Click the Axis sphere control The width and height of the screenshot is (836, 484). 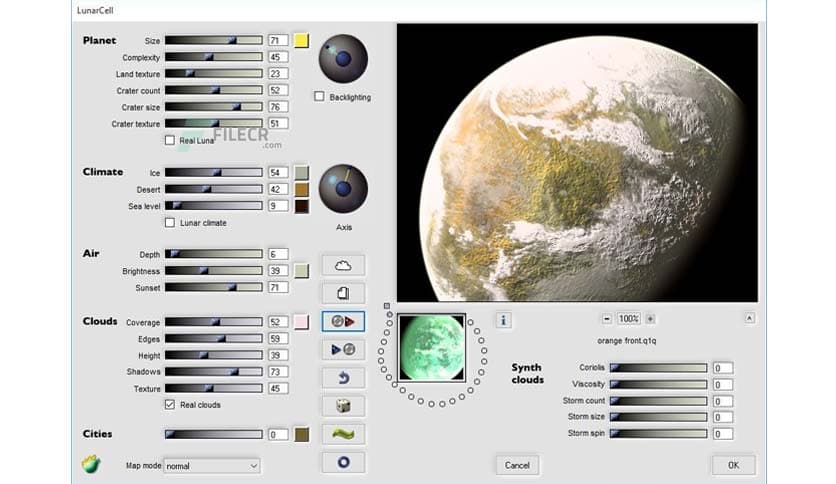click(343, 189)
